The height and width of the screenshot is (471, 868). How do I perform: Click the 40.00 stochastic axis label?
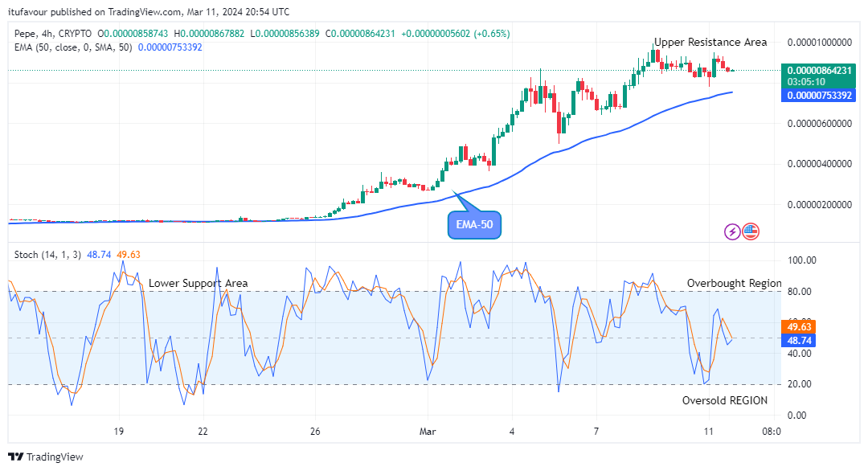pyautogui.click(x=801, y=353)
